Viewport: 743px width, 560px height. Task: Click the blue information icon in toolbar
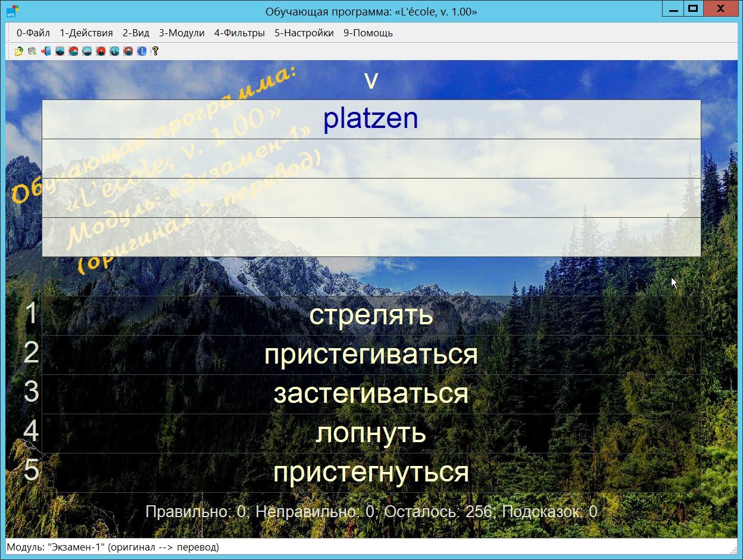click(x=142, y=51)
